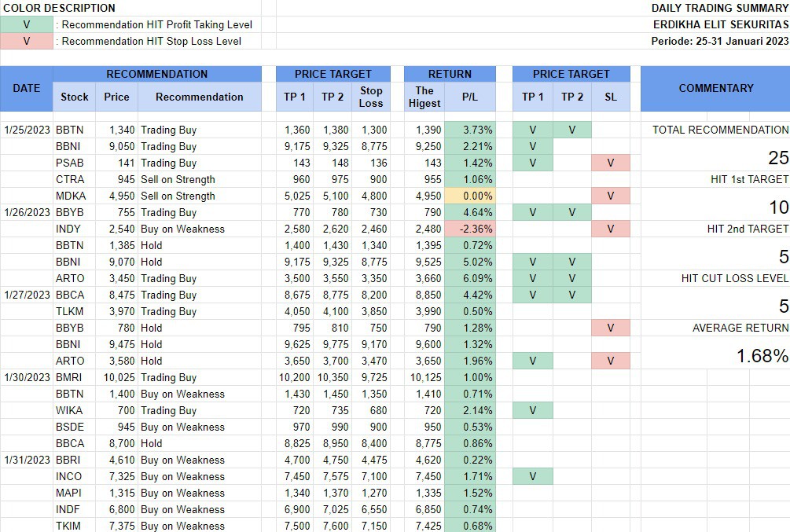
Task: Select the 1.68% average return value
Action: tap(762, 356)
